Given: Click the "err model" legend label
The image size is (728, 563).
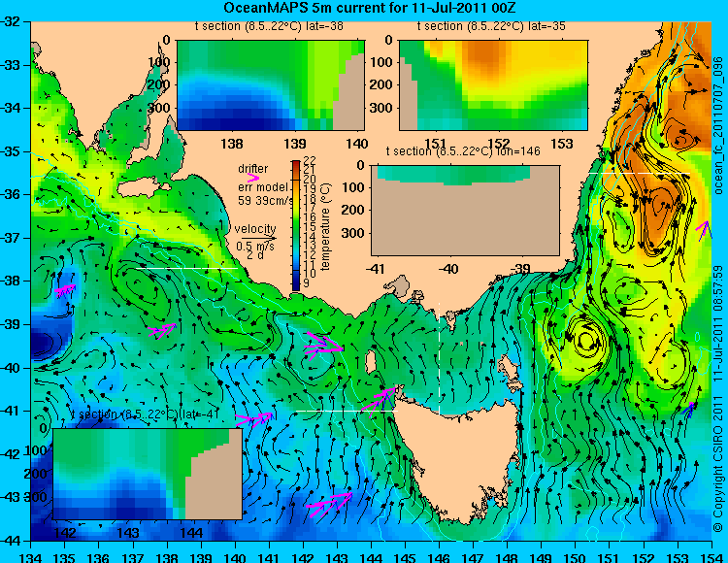Looking at the screenshot, I should pos(263,187).
